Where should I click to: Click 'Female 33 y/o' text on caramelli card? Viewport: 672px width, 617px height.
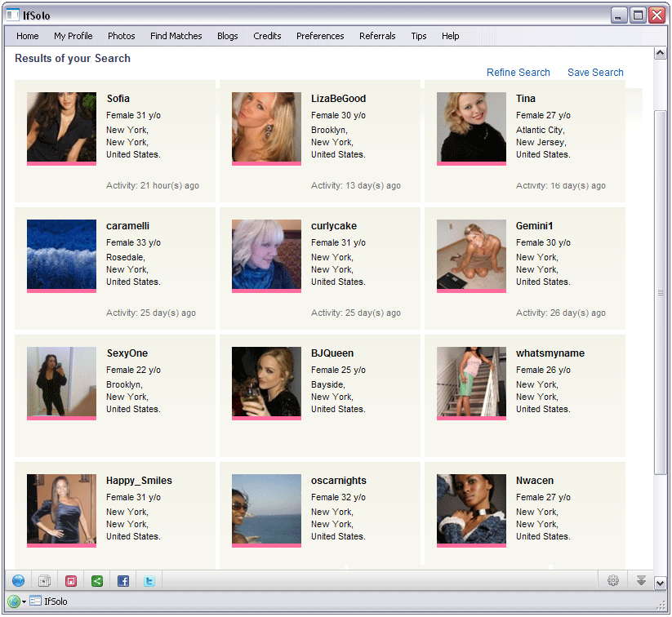133,242
